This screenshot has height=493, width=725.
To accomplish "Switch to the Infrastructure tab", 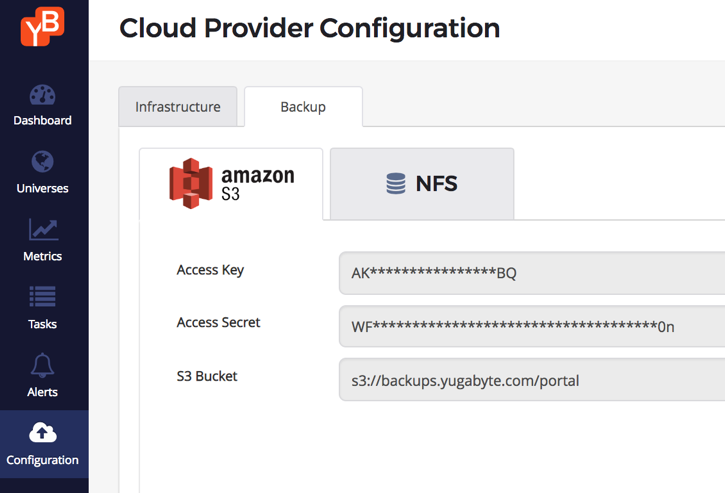I will [x=178, y=107].
